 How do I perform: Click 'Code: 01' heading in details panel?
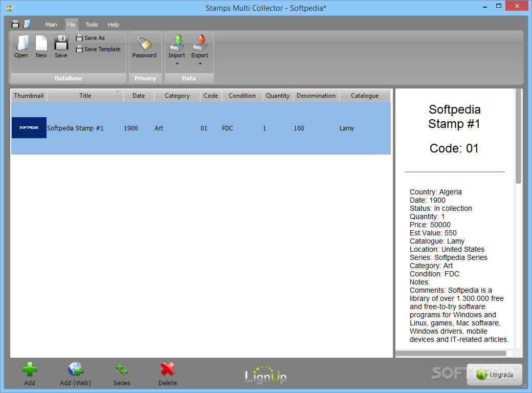pos(454,148)
